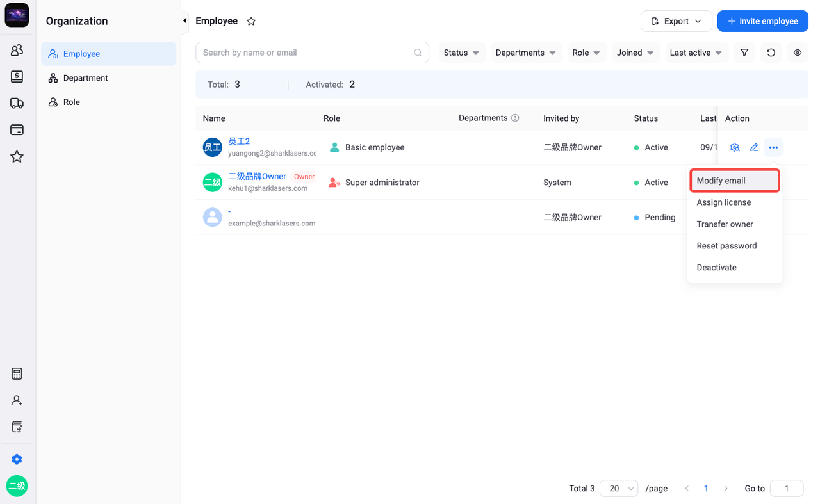820x504 pixels.
Task: Open permission settings icon for 员工2
Action: point(735,147)
